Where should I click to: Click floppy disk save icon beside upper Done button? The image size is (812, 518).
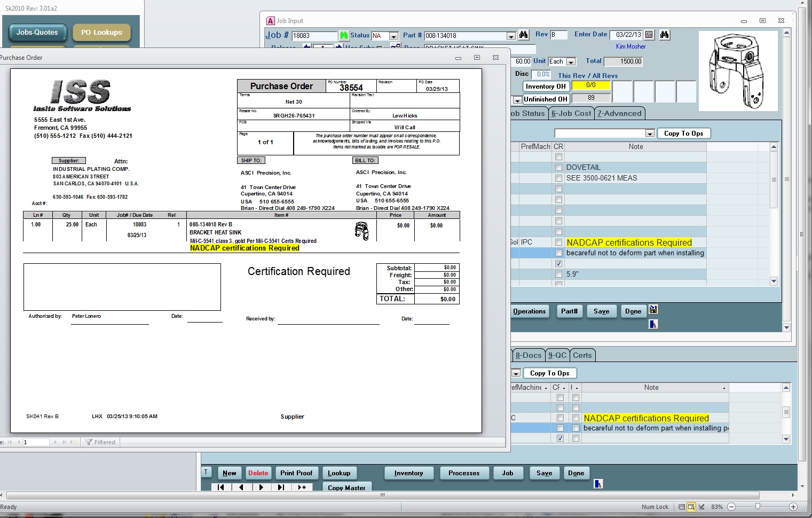653,309
